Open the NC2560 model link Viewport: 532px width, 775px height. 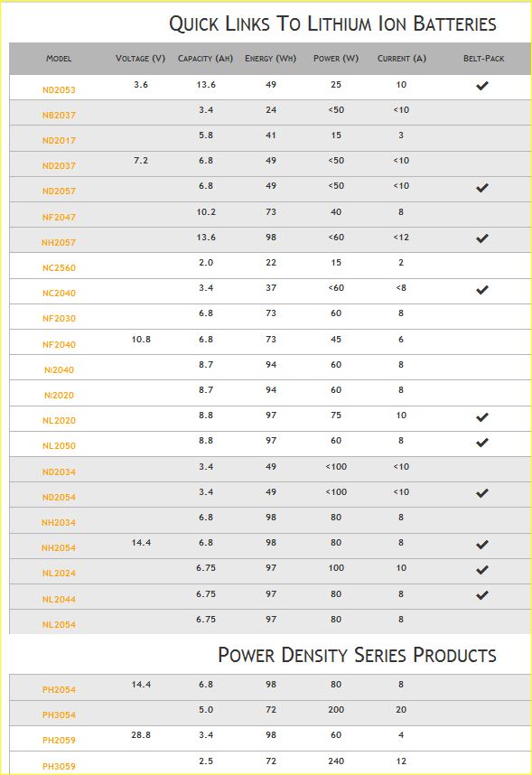(x=59, y=268)
